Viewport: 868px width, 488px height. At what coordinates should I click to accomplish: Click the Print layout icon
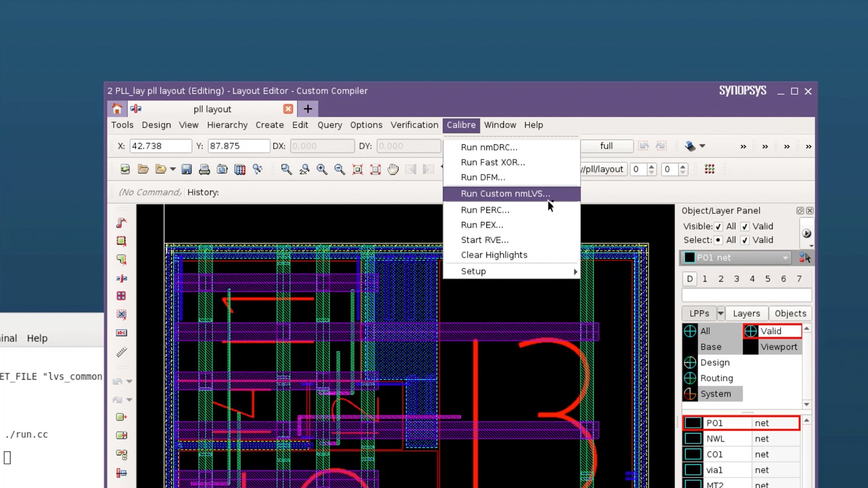[x=204, y=169]
